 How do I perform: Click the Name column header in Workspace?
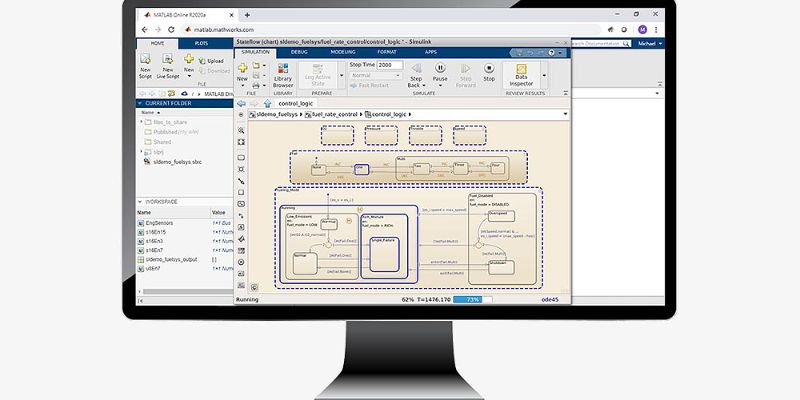(x=144, y=212)
